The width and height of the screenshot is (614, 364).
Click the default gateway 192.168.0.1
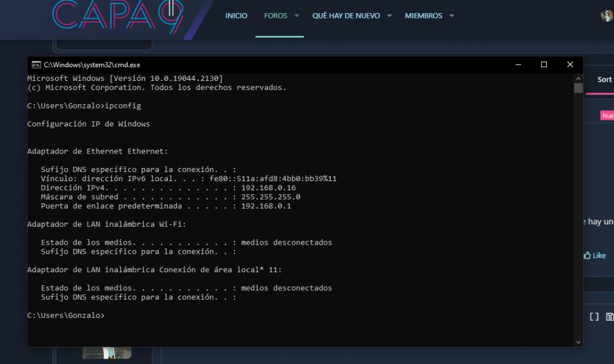[x=266, y=206]
